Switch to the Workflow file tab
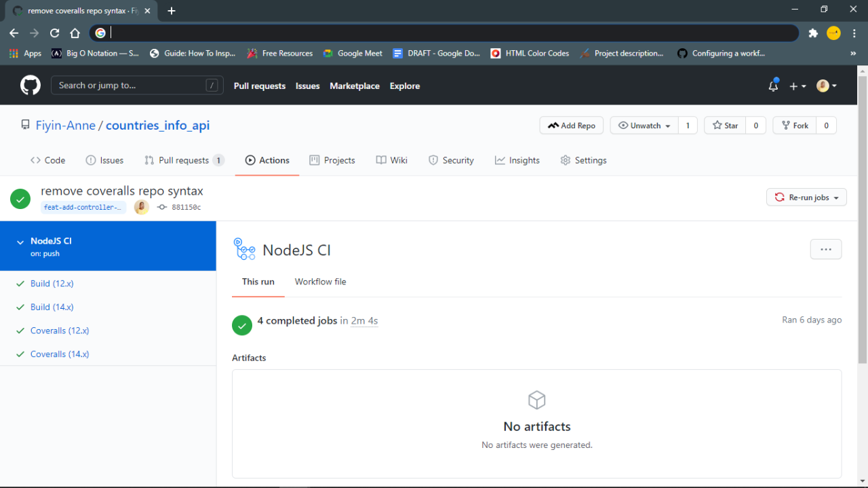This screenshot has height=488, width=868. (320, 282)
